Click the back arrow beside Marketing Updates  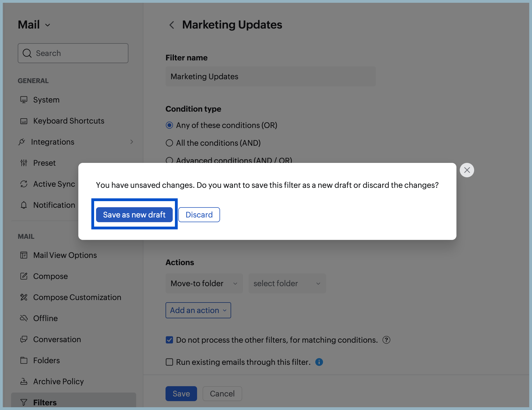(172, 25)
